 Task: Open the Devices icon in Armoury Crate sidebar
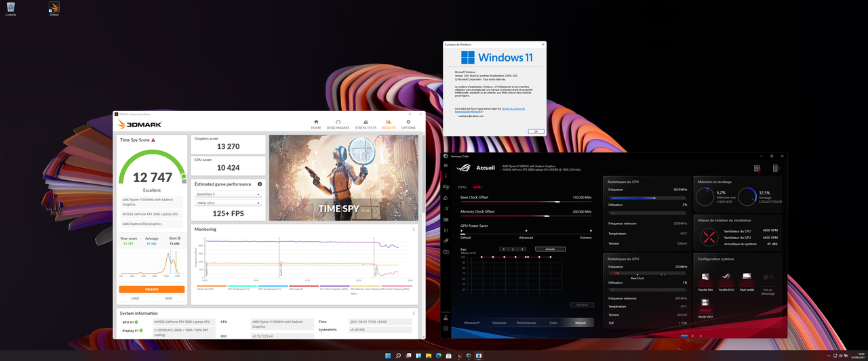coord(446,187)
